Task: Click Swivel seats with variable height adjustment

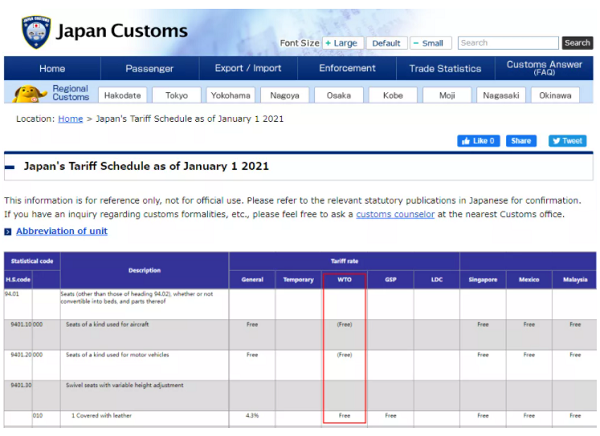Action: [x=125, y=385]
